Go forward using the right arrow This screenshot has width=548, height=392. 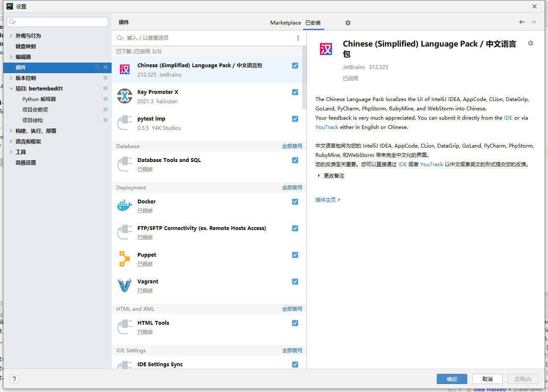[534, 22]
